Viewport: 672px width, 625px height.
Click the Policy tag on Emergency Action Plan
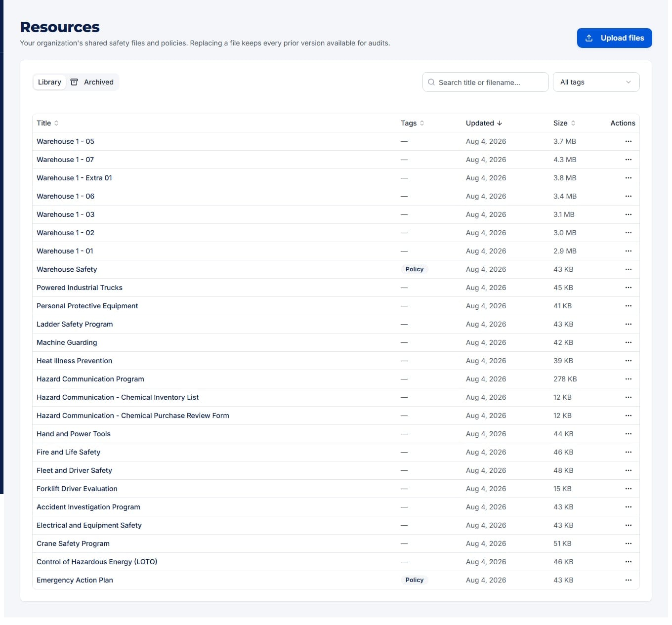pos(414,580)
